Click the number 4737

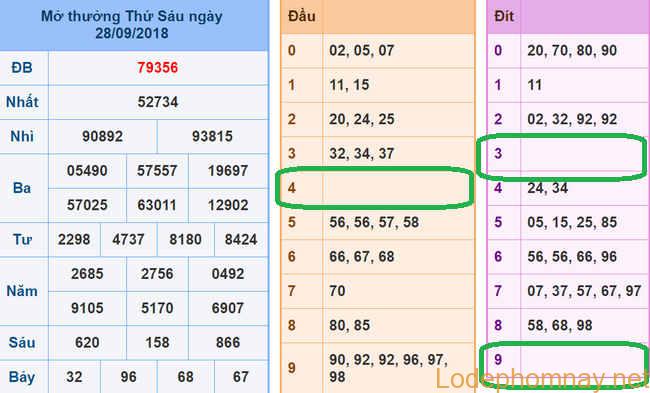[x=128, y=240]
